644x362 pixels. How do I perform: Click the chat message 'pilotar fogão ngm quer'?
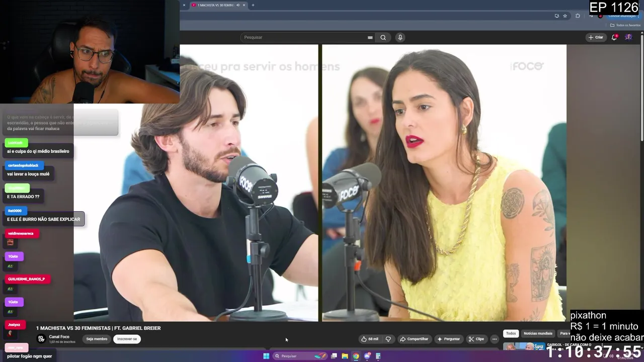coord(30,356)
